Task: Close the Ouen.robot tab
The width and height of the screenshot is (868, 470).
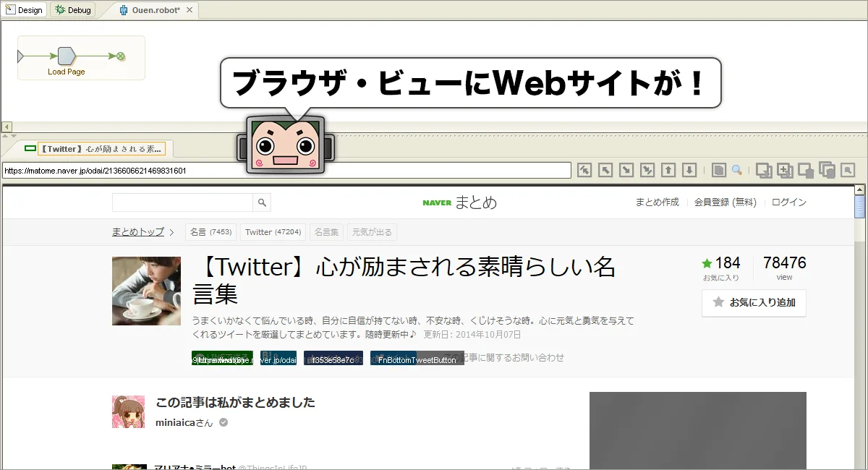Action: (190, 10)
